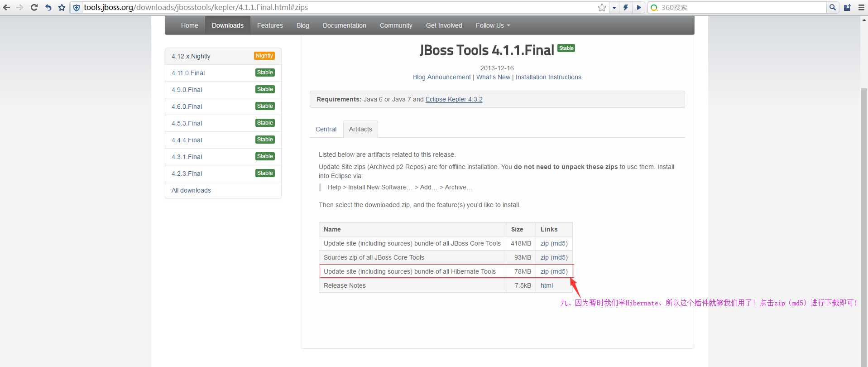Click the search magnifier button

832,7
